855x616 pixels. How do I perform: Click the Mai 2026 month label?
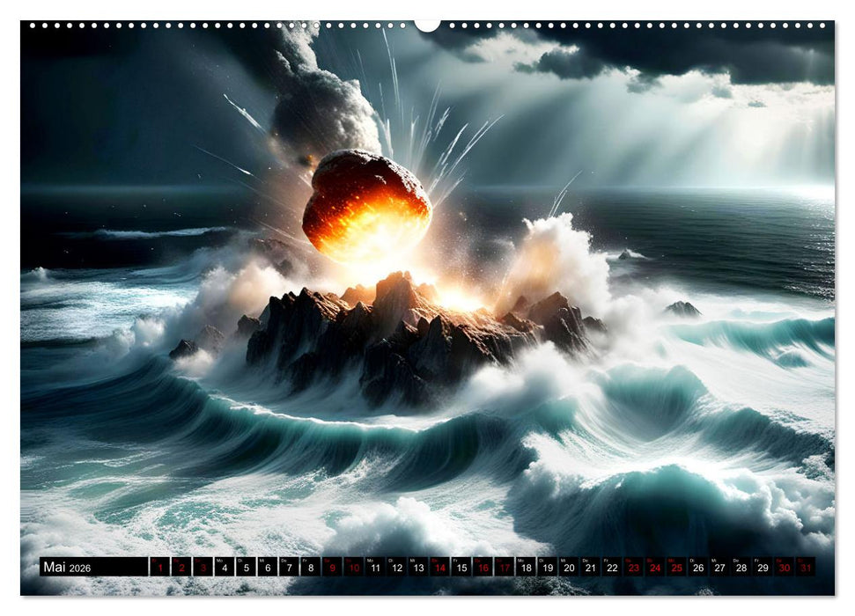point(67,568)
